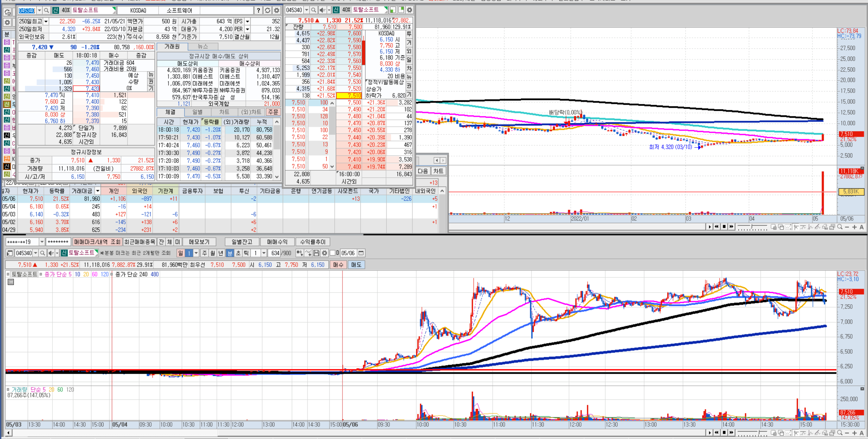The image size is (868, 439).
Task: Click the 최근매매종목 button
Action: click(x=140, y=242)
